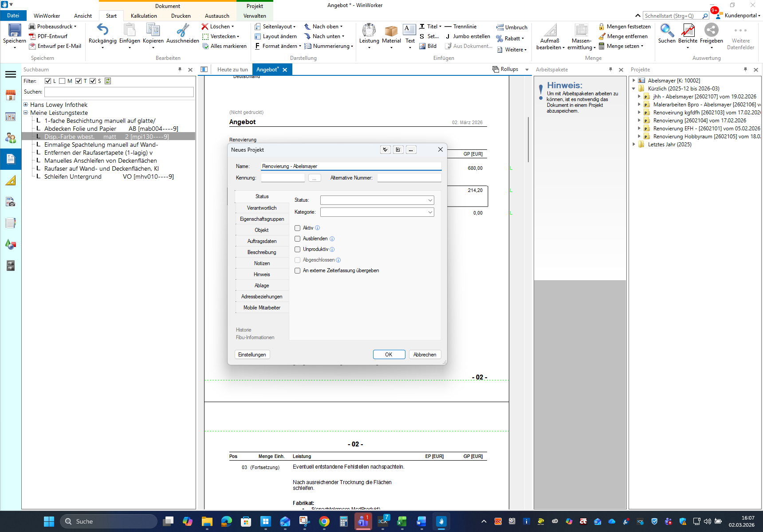Click the Abbrechen button

tap(425, 355)
